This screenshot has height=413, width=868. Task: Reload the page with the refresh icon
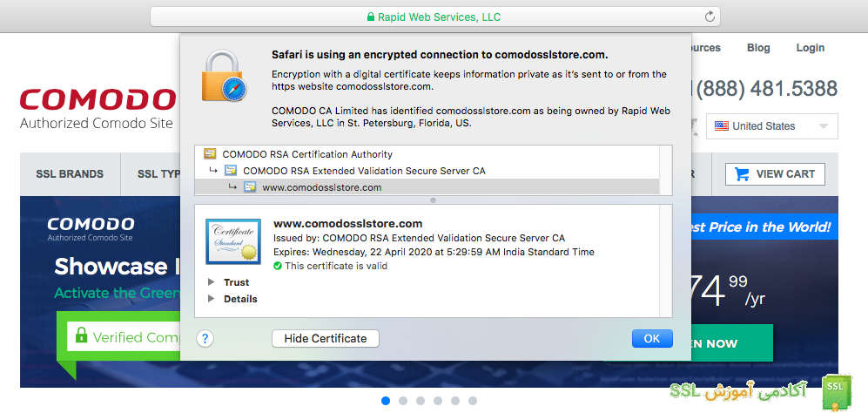(710, 17)
